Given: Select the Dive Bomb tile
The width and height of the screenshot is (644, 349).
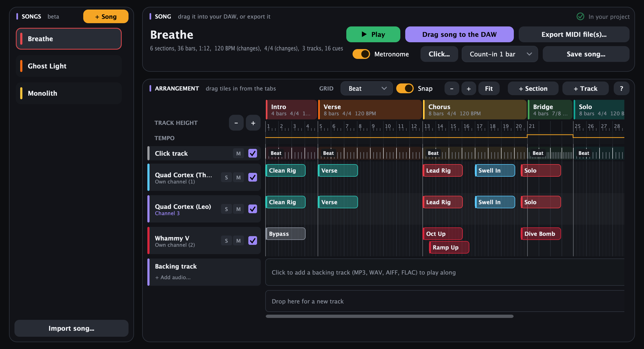Looking at the screenshot, I should [541, 234].
